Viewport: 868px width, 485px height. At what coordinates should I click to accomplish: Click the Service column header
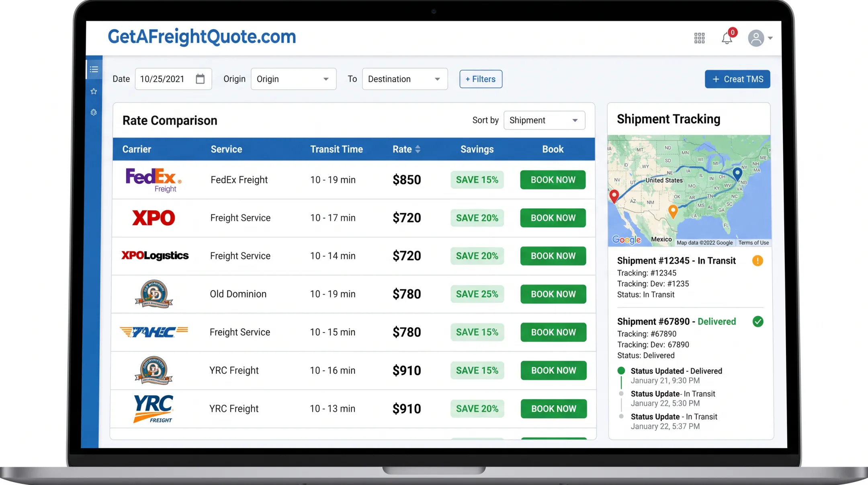[x=226, y=149]
